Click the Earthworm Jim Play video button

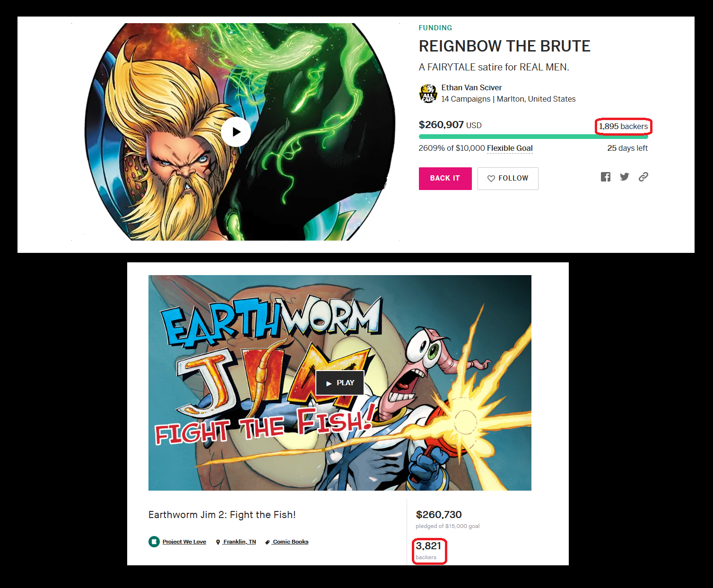(340, 383)
